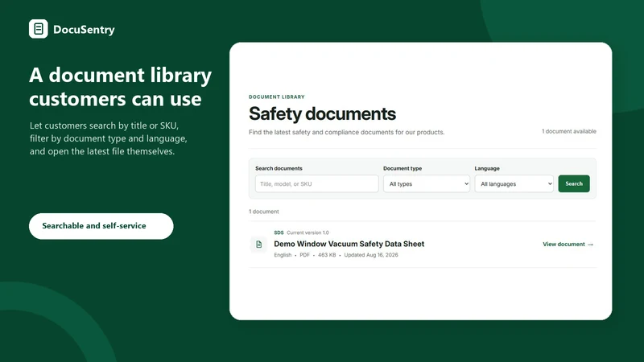Click the Document type field label
644x362 pixels.
(x=402, y=168)
